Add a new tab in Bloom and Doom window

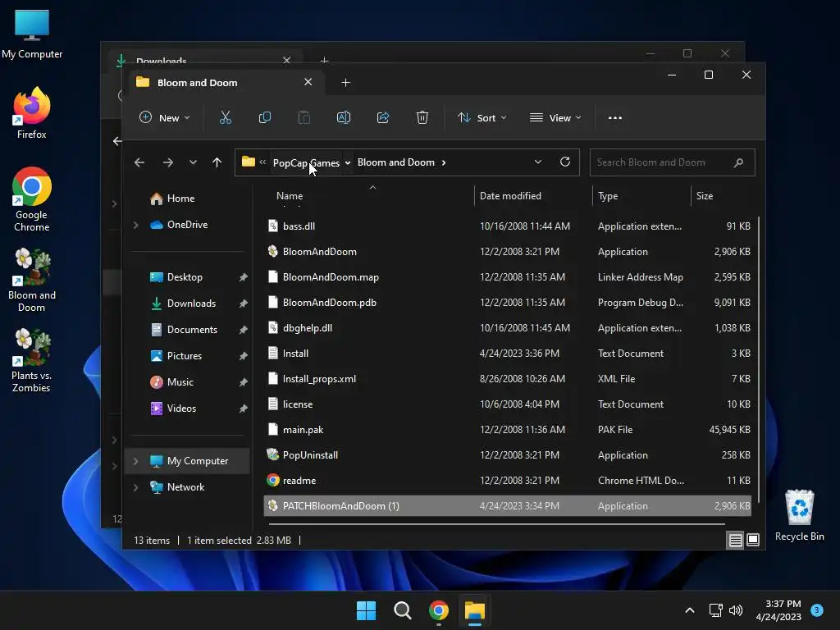pyautogui.click(x=345, y=83)
